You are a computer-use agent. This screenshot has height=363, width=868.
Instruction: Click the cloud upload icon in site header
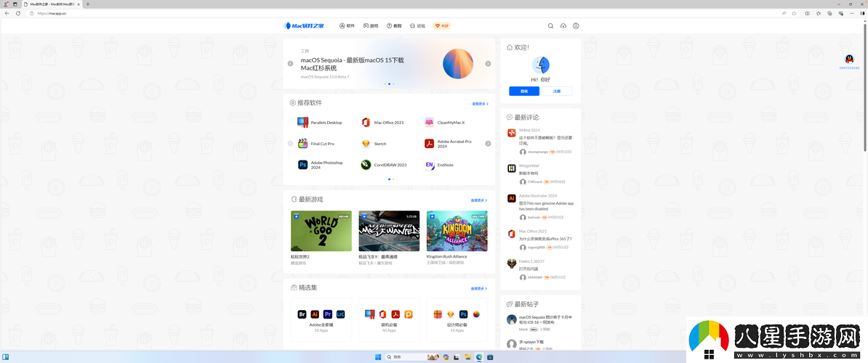coord(563,26)
